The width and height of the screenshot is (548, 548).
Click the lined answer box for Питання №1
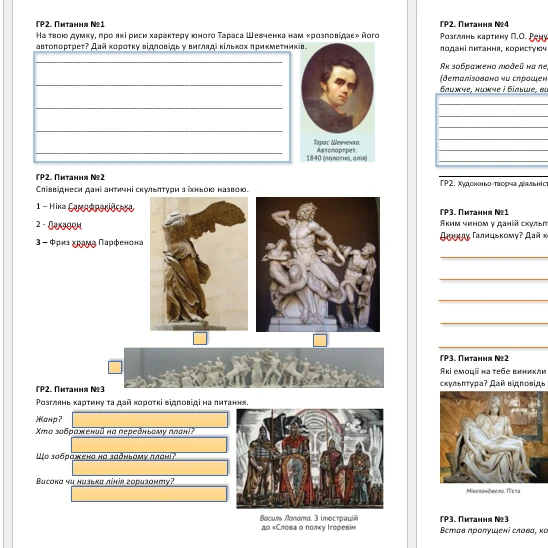coord(162,107)
